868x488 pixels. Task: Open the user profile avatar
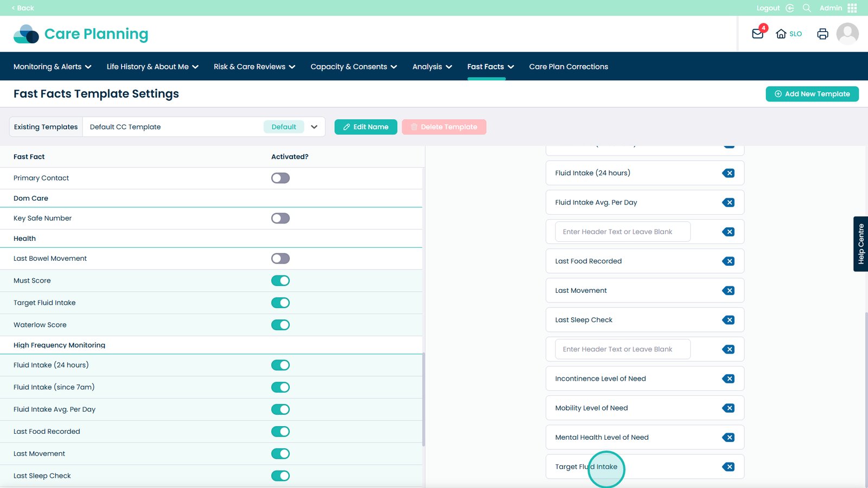[x=847, y=34]
